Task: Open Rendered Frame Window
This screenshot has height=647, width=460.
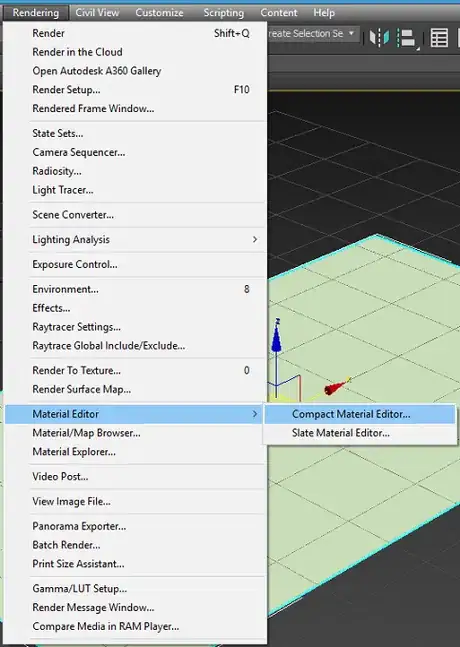Action: [135, 109]
